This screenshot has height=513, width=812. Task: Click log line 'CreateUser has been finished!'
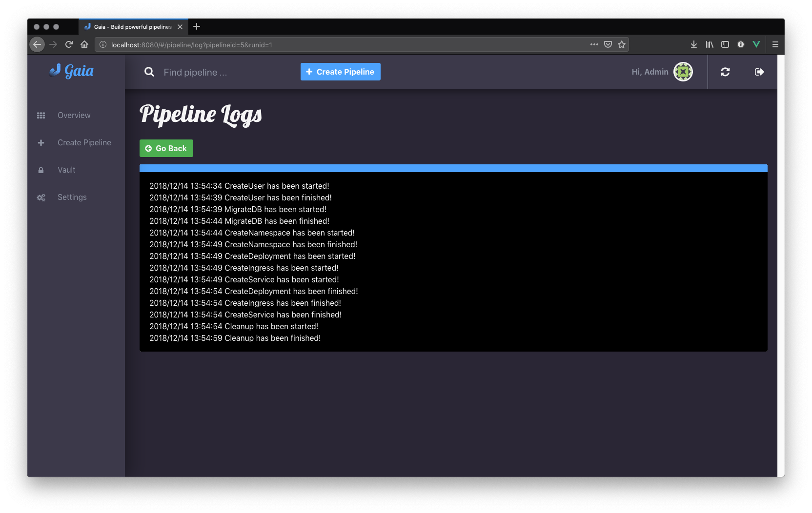coord(241,197)
